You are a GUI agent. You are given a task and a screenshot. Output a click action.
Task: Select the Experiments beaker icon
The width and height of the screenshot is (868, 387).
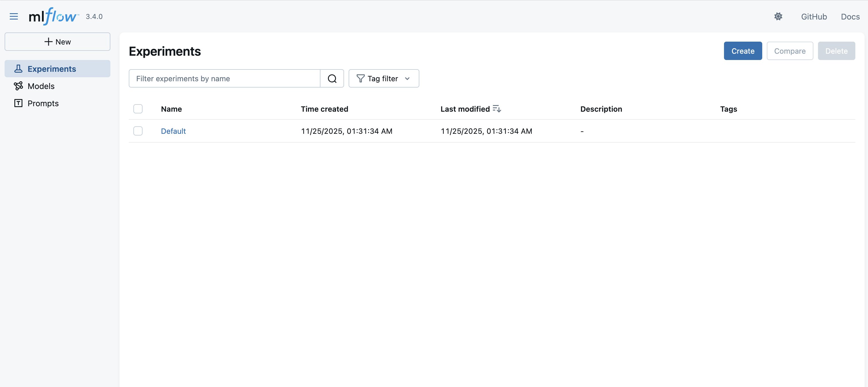point(18,68)
